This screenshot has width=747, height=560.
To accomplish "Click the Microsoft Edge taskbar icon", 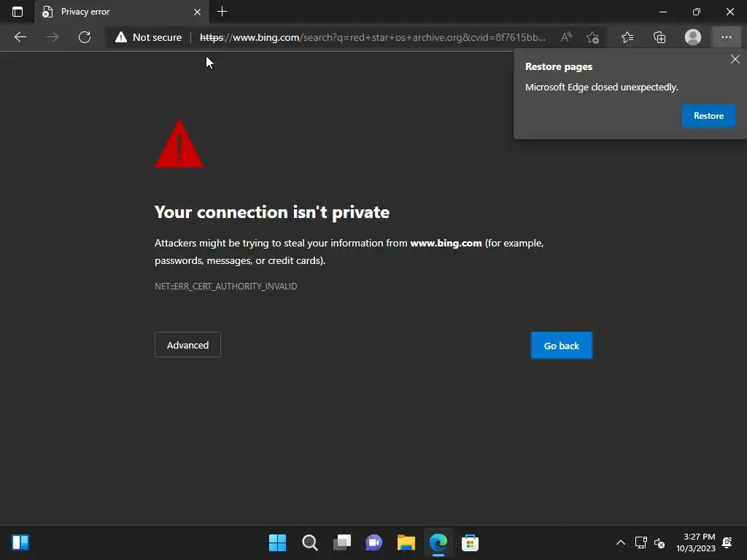I will pyautogui.click(x=438, y=542).
